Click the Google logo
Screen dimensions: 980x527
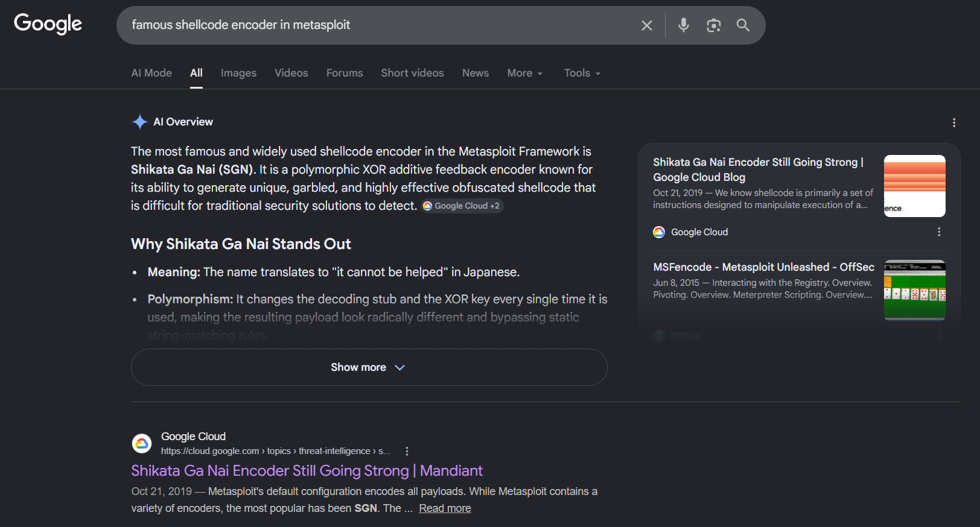48,24
